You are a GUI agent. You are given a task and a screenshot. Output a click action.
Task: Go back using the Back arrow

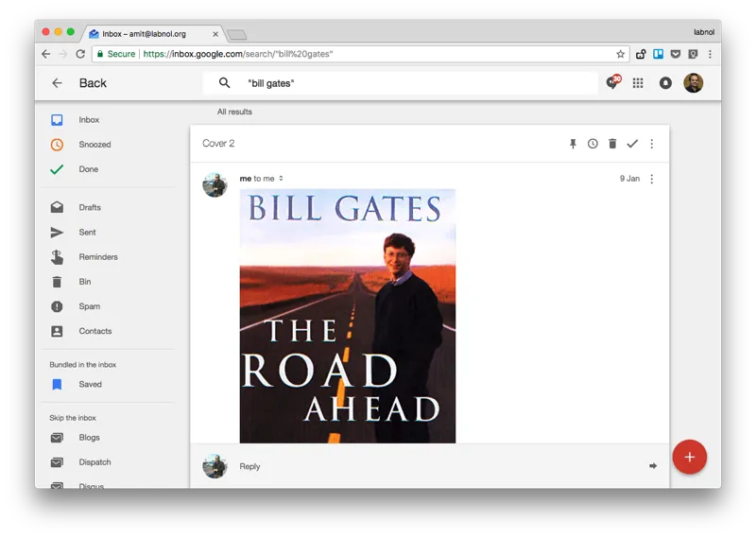click(x=58, y=83)
